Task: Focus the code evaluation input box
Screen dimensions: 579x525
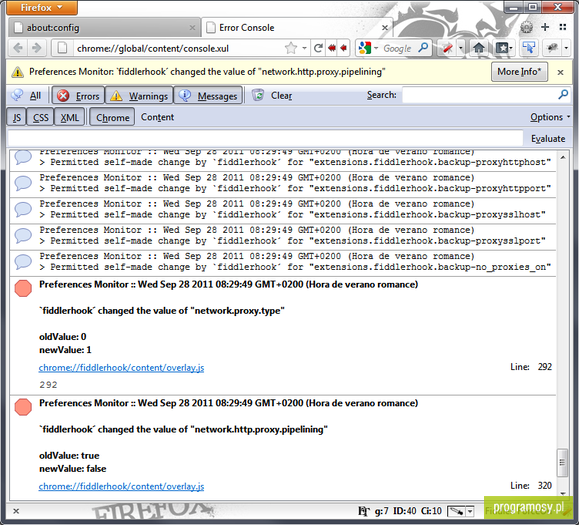Action: [x=265, y=138]
